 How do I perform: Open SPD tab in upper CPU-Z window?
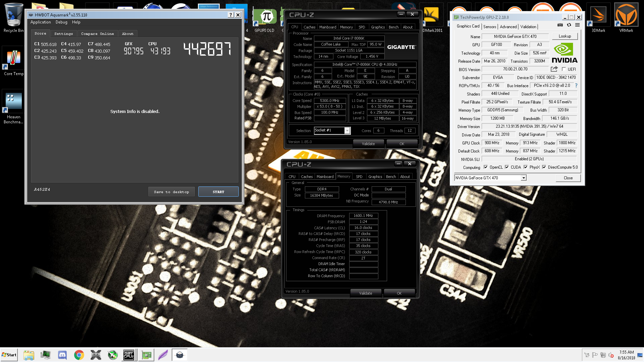[x=362, y=27]
